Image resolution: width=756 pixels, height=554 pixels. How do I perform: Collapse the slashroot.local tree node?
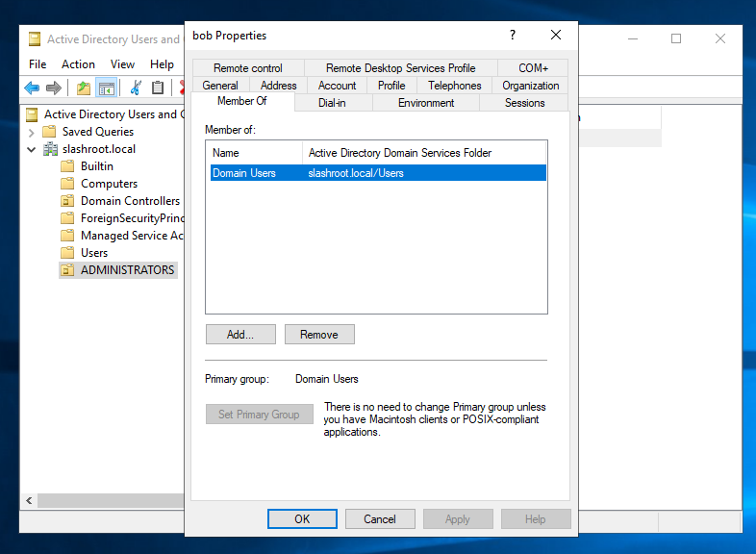[32, 149]
